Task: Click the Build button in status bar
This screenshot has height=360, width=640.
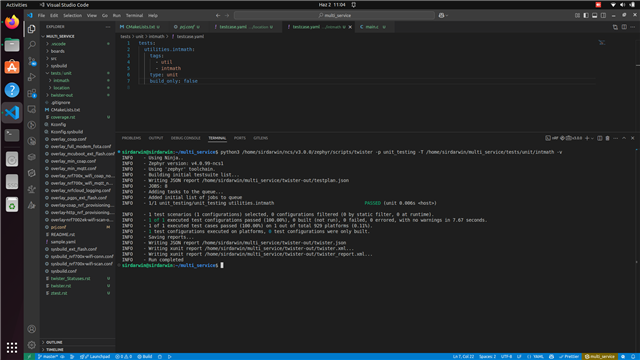Action: [x=144, y=357]
